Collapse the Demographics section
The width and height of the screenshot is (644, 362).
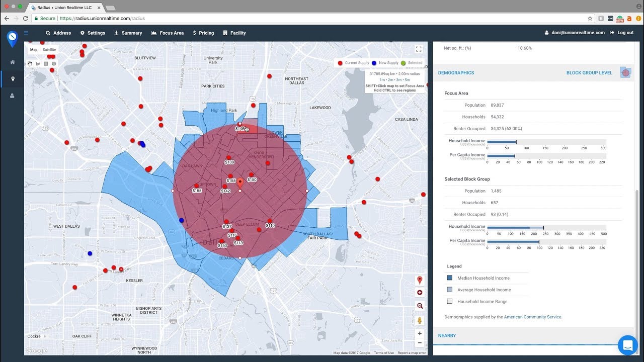click(x=456, y=73)
